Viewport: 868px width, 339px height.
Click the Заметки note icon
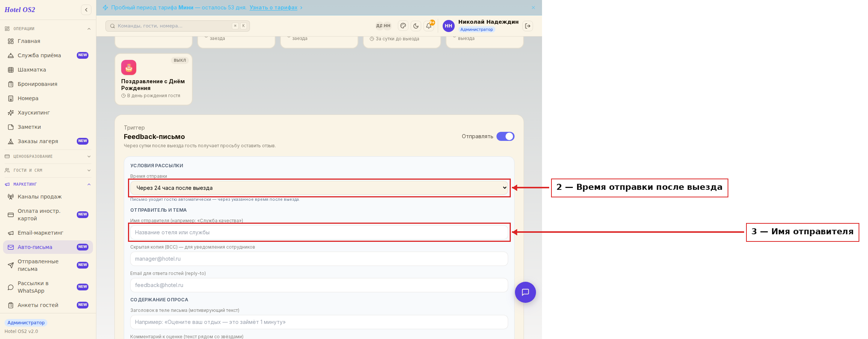point(11,127)
